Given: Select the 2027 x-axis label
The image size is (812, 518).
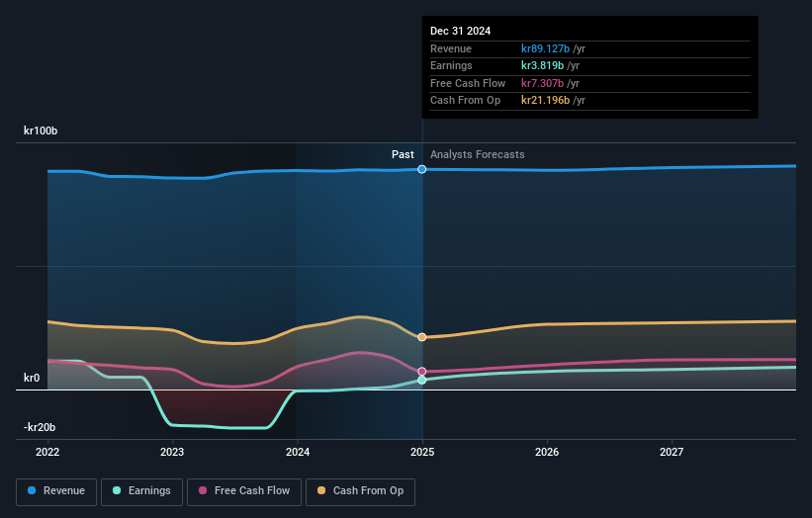Looking at the screenshot, I should click(x=672, y=452).
